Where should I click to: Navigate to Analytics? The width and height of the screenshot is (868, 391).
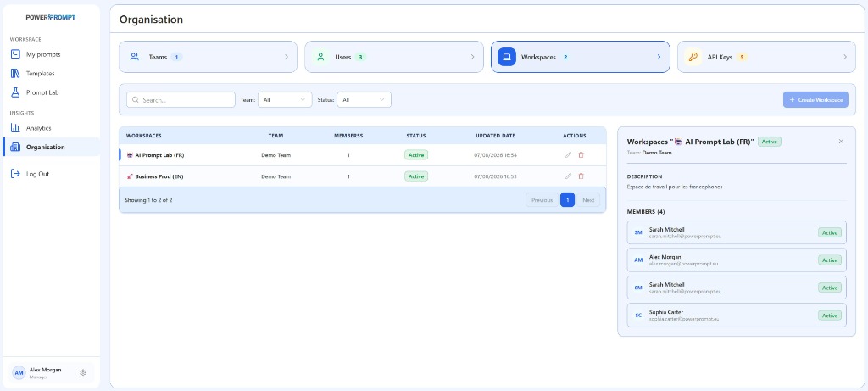tap(51, 128)
